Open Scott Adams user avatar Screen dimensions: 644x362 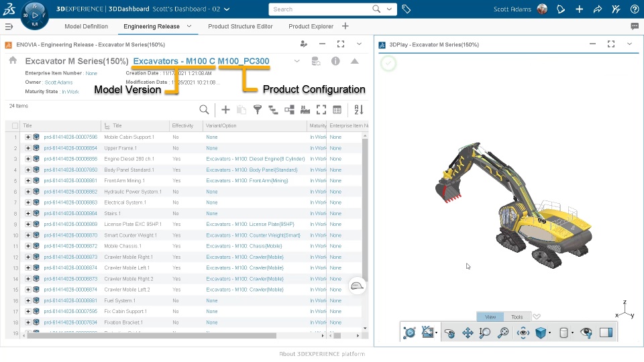[542, 9]
